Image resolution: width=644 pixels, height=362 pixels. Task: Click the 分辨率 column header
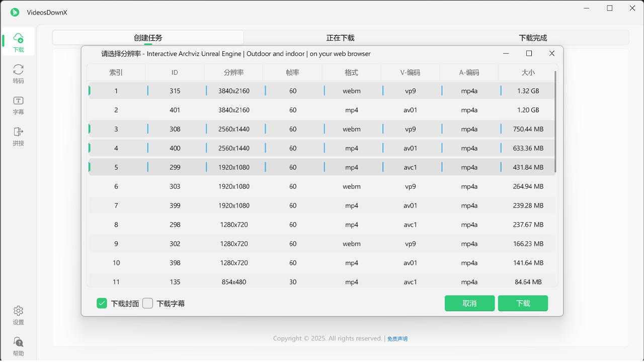(x=233, y=72)
